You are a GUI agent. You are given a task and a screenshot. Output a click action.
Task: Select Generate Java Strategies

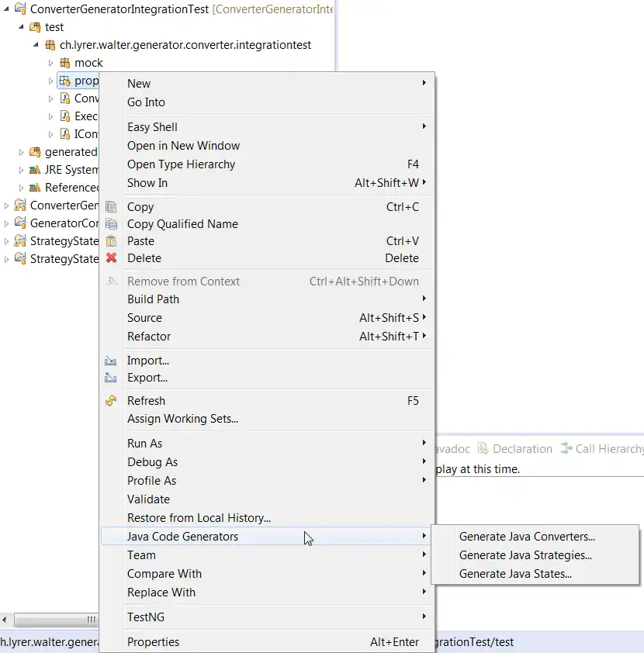(535, 555)
